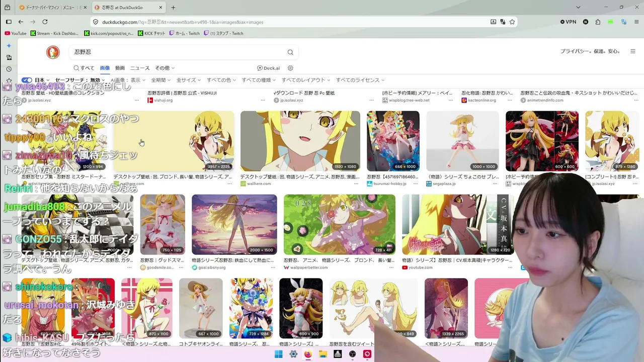
Task: Open the 667 × 1000 Kotobukiya figure image
Action: (201, 308)
